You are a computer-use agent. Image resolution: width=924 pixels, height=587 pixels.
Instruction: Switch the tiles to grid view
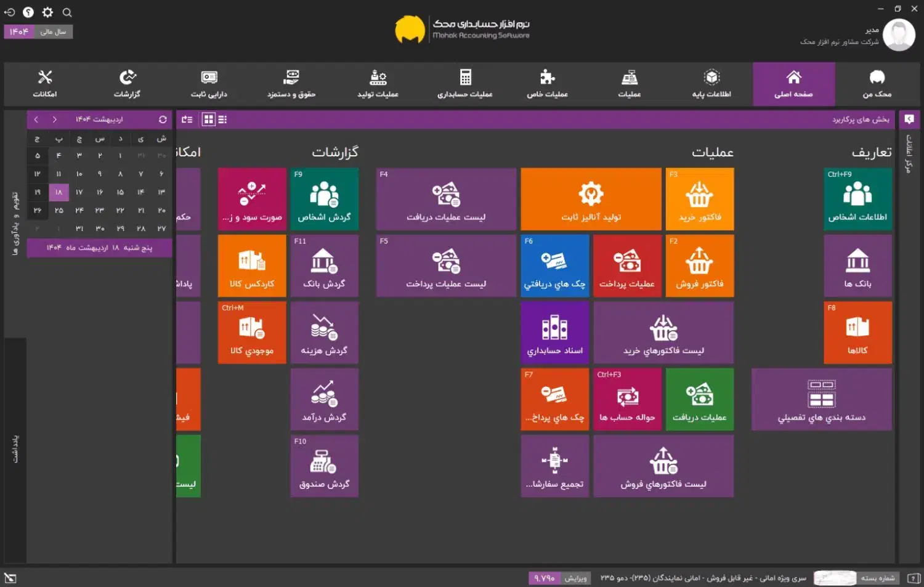point(209,119)
